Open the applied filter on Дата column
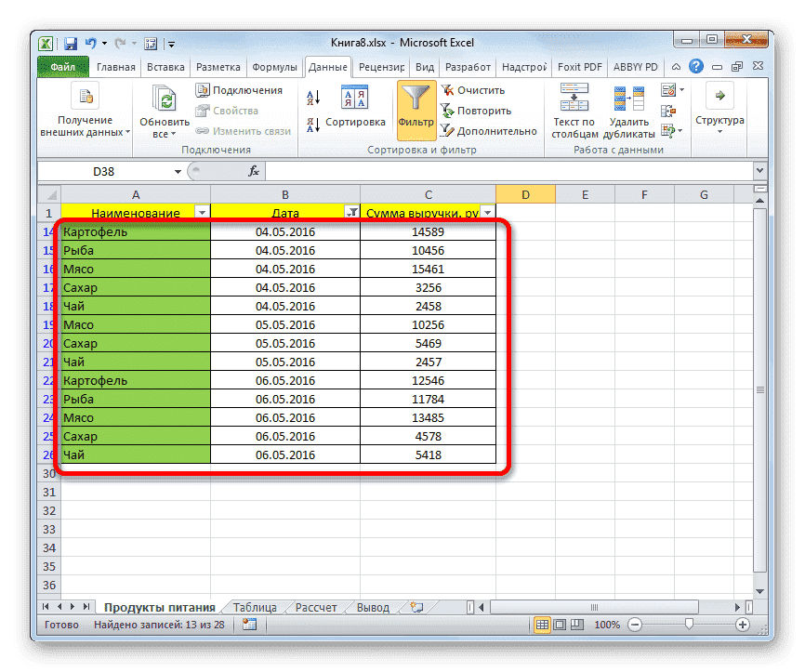The height and width of the screenshot is (672, 805). click(352, 212)
